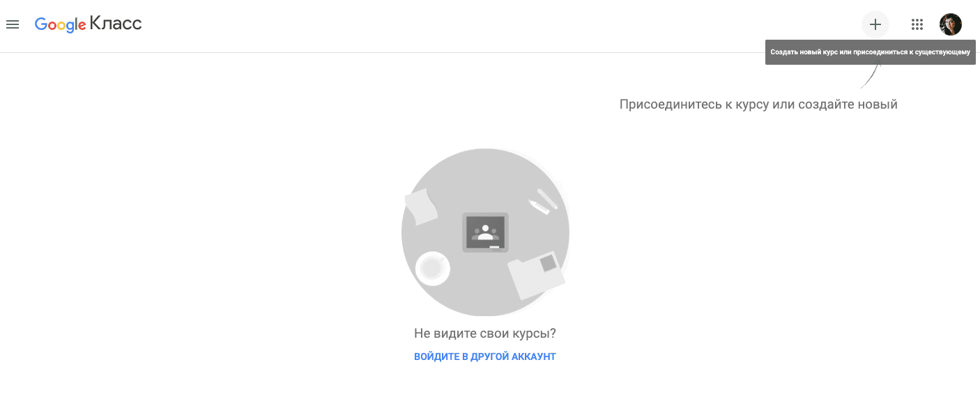Image resolution: width=980 pixels, height=399 pixels.
Task: Click the "Класс" product name
Action: click(116, 24)
